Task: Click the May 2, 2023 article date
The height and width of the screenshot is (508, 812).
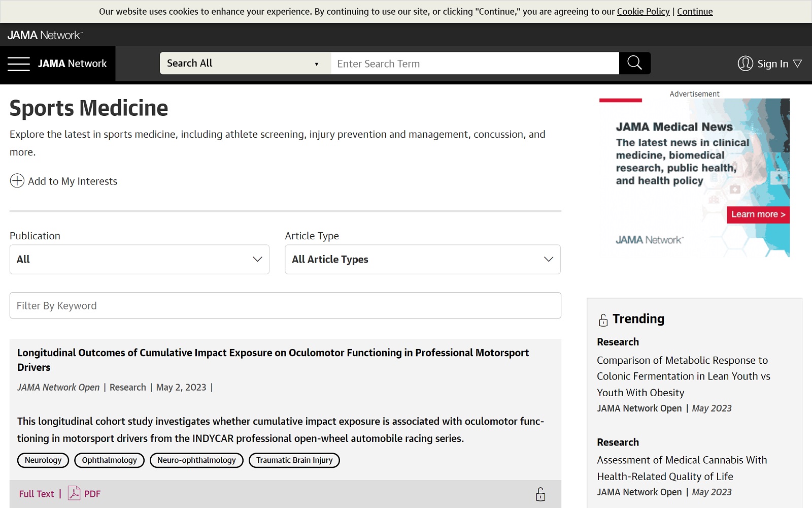Action: pos(181,387)
